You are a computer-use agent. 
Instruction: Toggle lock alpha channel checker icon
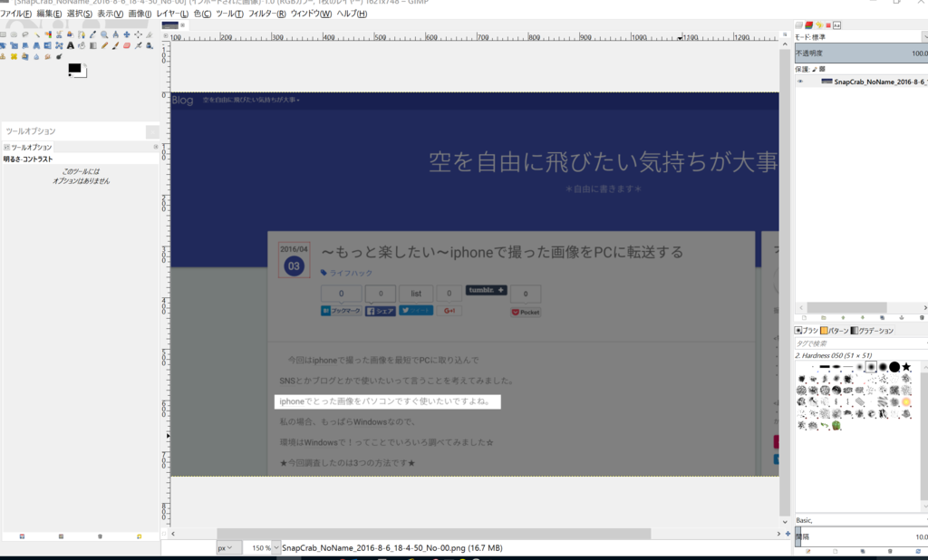click(x=822, y=69)
